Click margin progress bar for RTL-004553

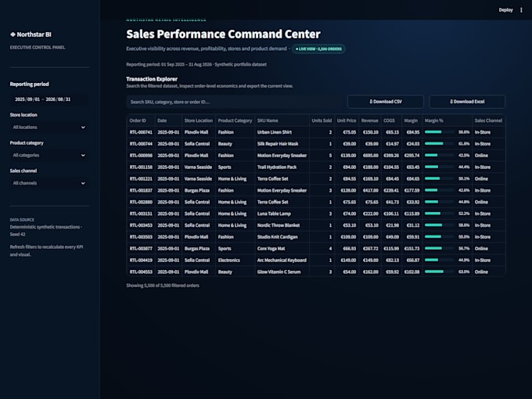pyautogui.click(x=439, y=271)
